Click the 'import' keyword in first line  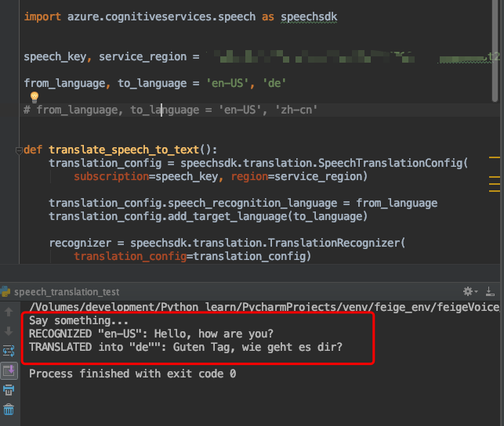click(42, 16)
